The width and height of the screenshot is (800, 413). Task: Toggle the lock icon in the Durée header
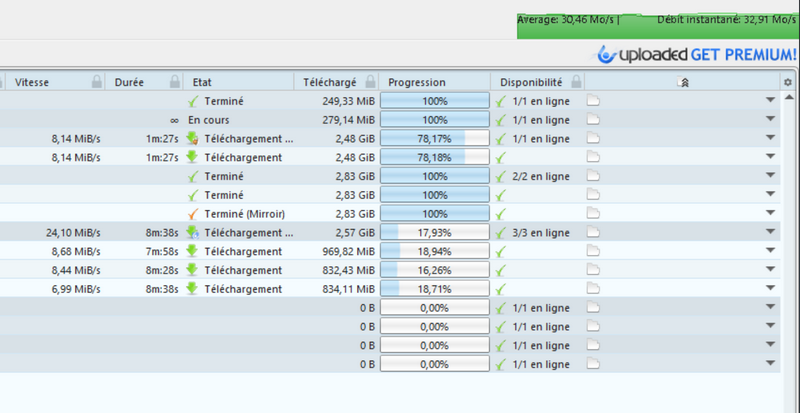175,82
